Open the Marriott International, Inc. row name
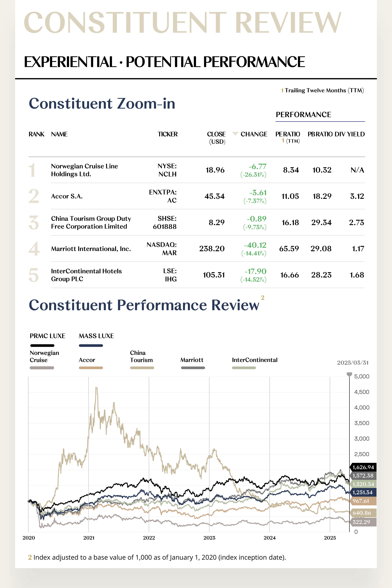The height and width of the screenshot is (588, 392). pyautogui.click(x=91, y=249)
